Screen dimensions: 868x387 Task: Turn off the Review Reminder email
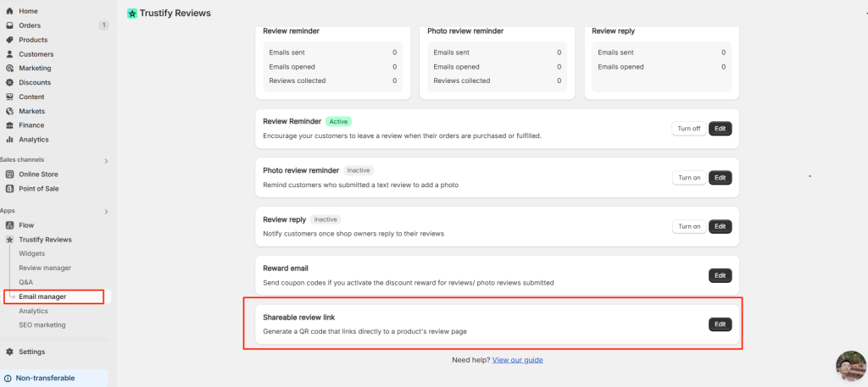(688, 128)
